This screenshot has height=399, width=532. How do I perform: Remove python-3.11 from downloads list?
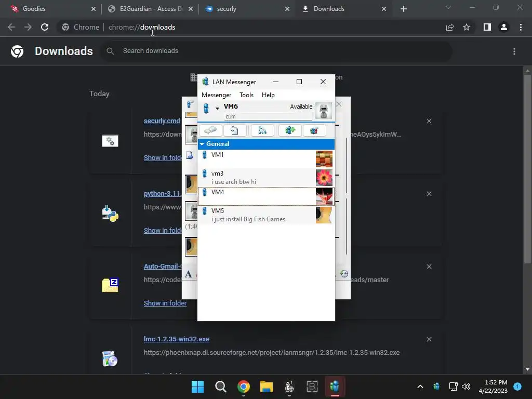point(429,194)
